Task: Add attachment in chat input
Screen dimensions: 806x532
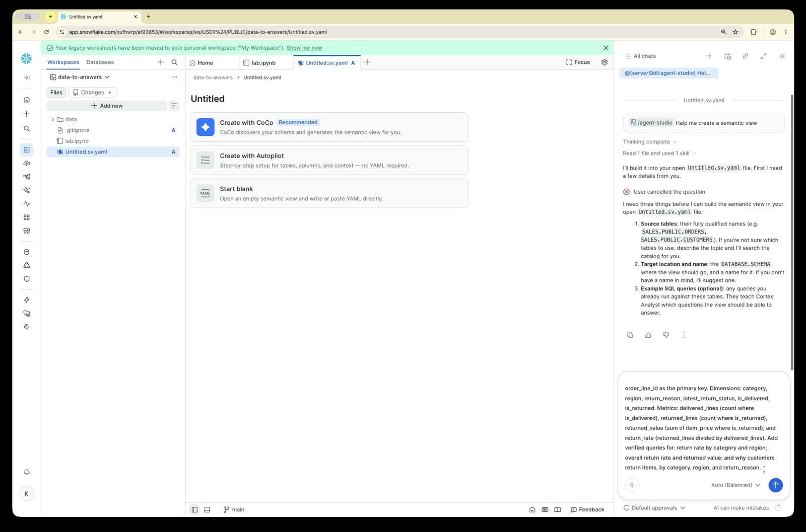Action: point(632,485)
